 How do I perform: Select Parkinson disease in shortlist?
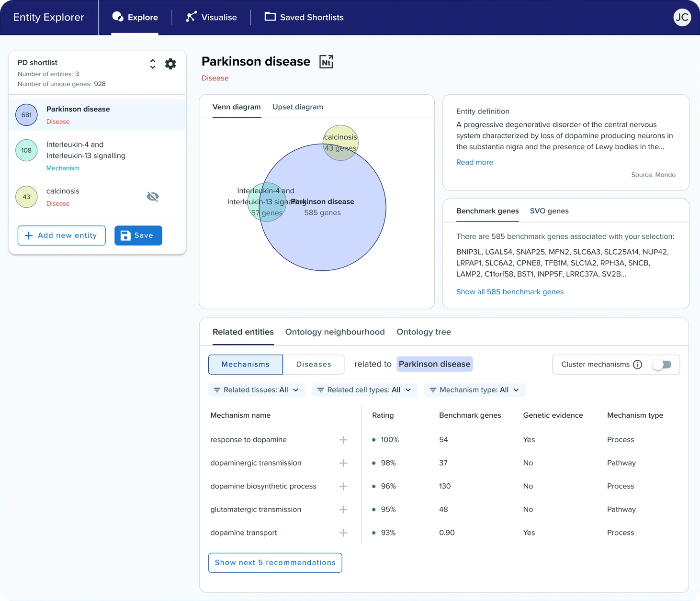[x=97, y=115]
